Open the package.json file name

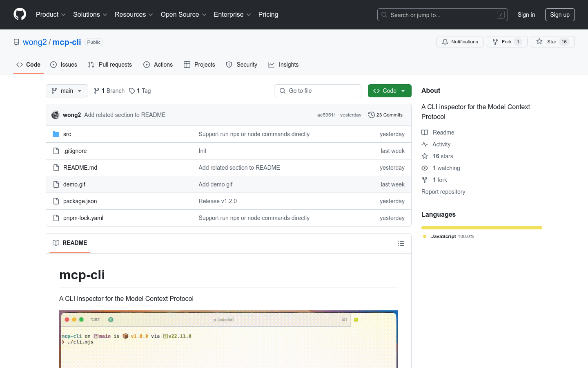pyautogui.click(x=80, y=201)
